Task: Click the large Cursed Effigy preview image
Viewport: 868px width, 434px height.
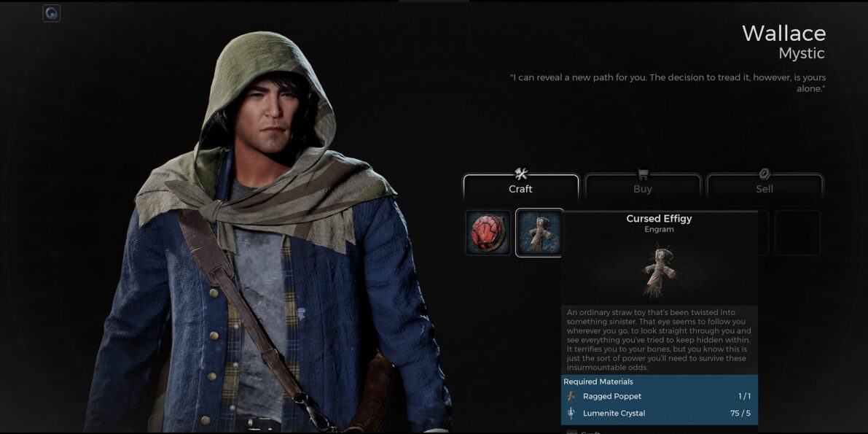Action: click(660, 272)
